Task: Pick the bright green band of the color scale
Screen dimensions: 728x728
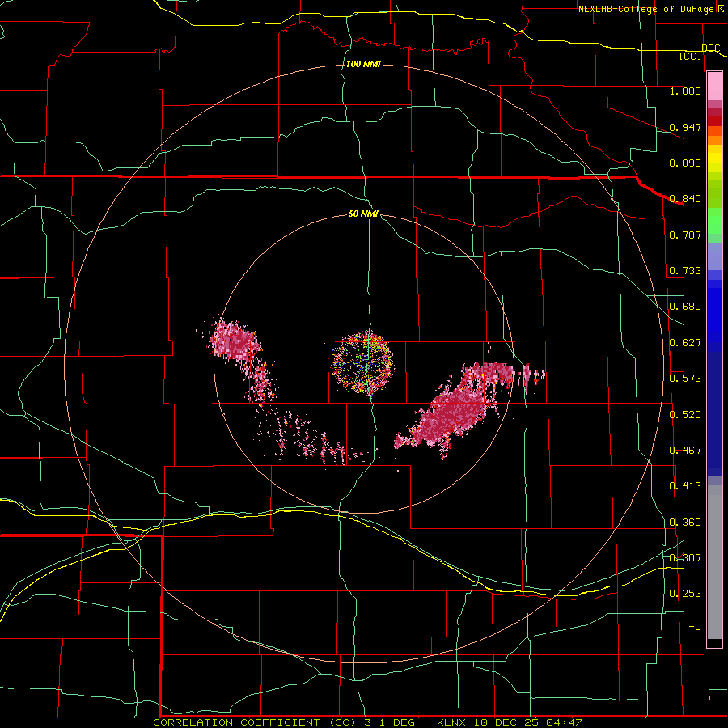Action: 714,222
